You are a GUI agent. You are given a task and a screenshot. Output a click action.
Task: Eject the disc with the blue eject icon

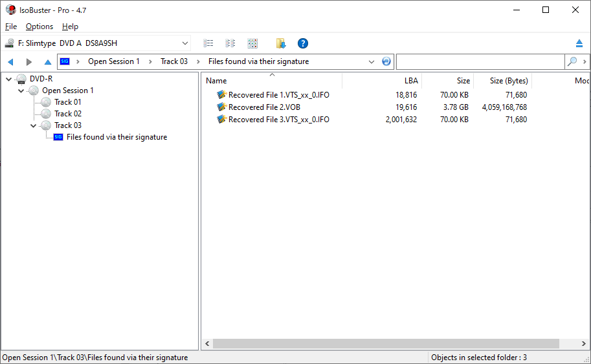[x=579, y=43]
